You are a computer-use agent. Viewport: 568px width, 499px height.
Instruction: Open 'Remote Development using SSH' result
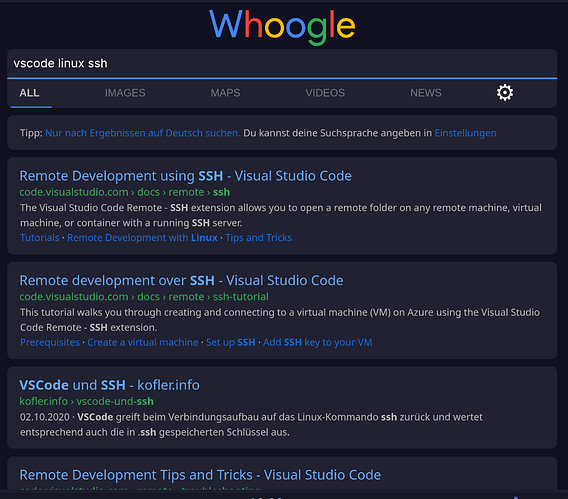click(x=185, y=176)
